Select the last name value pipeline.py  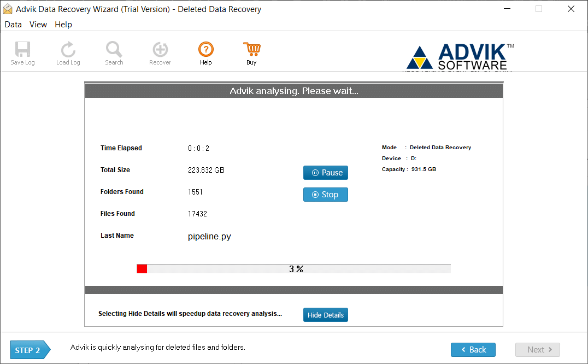point(209,236)
